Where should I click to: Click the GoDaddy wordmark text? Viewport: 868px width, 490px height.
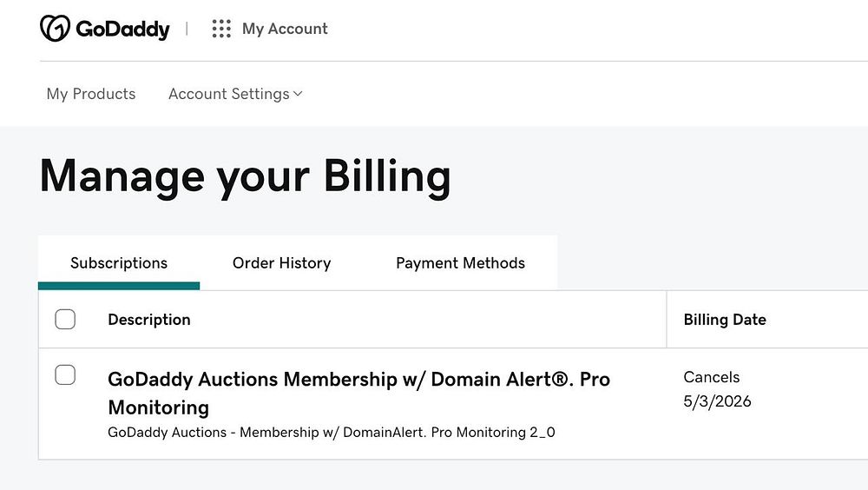(x=122, y=29)
